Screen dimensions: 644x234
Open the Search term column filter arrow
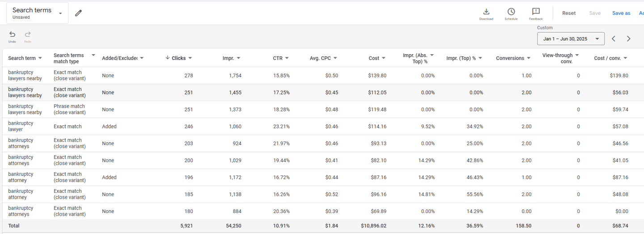coord(40,58)
